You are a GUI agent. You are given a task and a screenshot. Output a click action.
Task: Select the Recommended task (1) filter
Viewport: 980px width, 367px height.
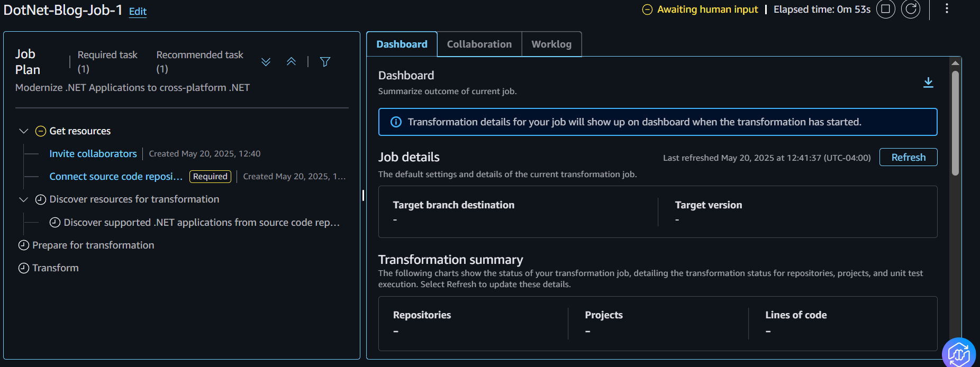point(199,62)
